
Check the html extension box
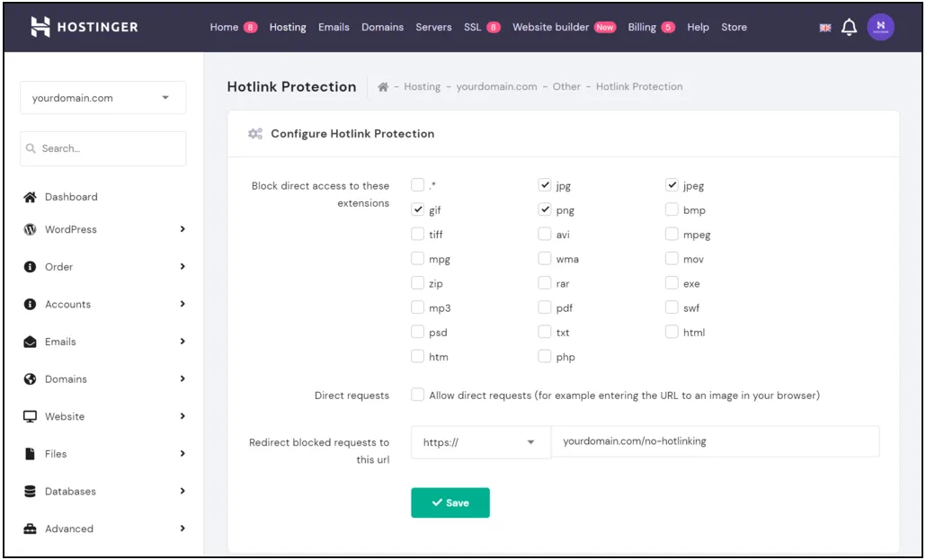[x=672, y=332]
